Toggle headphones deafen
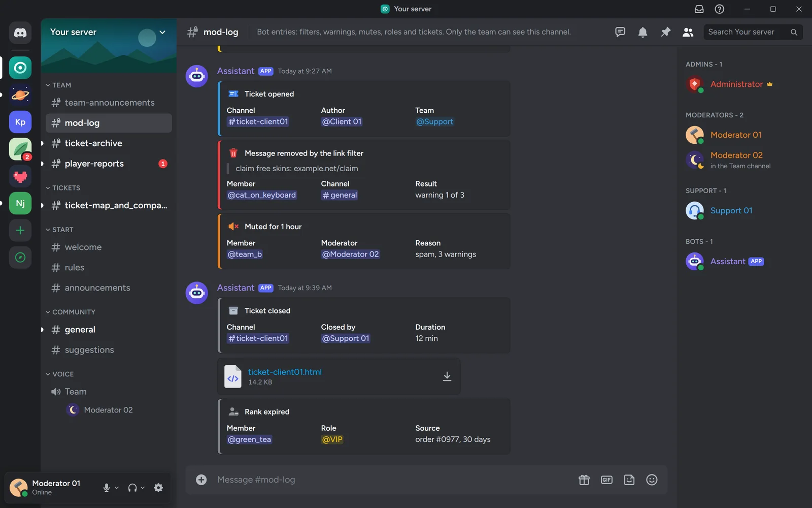Screen dimensions: 812x508 click(132, 488)
